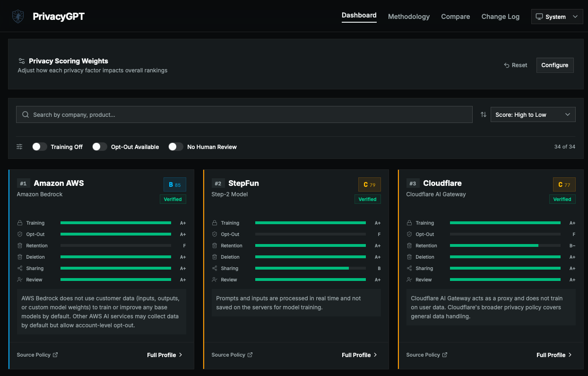Click the chevron next to StepFun Full Profile
Image resolution: width=588 pixels, height=376 pixels.
(375, 355)
